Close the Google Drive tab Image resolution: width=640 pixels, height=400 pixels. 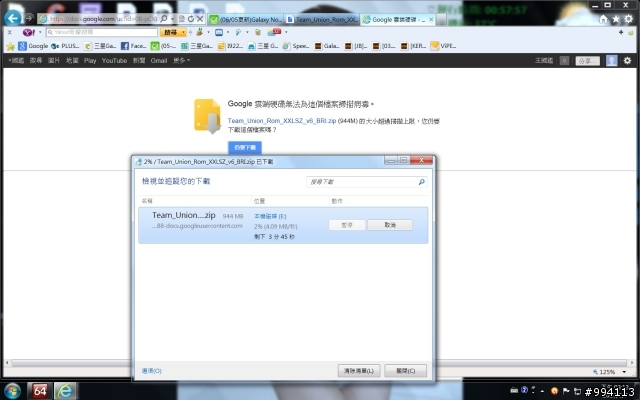coord(431,20)
